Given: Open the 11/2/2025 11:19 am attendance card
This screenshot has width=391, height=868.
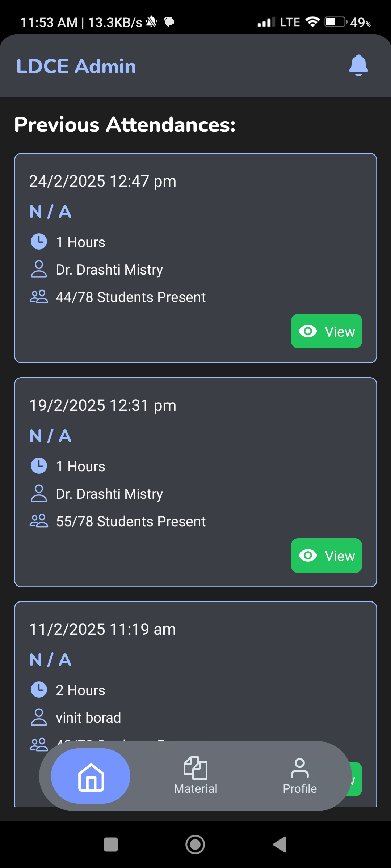Looking at the screenshot, I should pos(195,704).
